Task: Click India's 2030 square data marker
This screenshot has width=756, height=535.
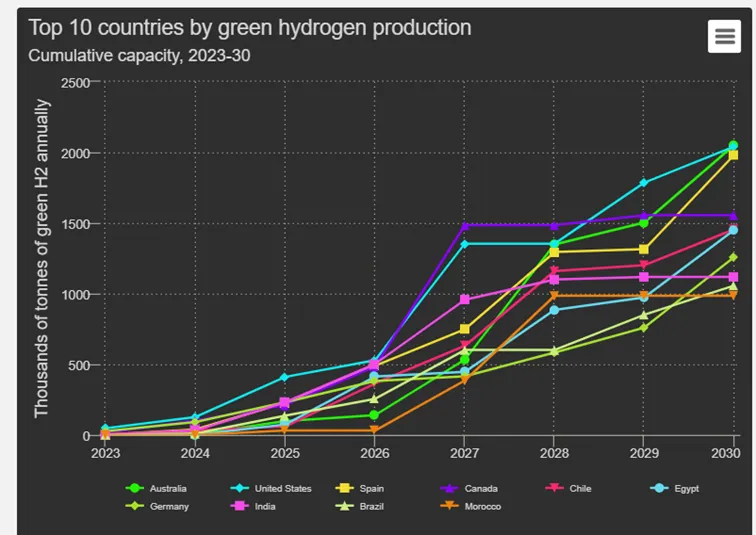Action: point(733,277)
